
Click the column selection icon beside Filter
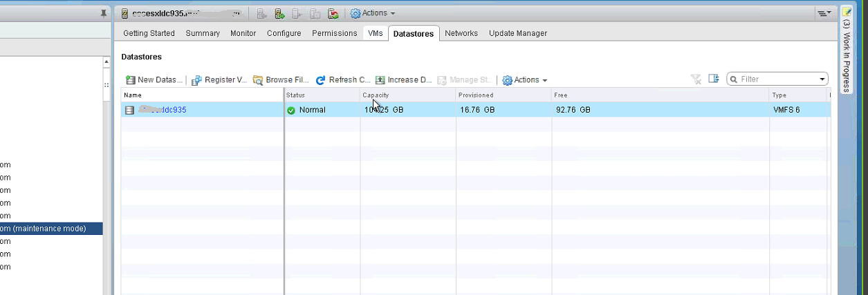click(x=714, y=79)
